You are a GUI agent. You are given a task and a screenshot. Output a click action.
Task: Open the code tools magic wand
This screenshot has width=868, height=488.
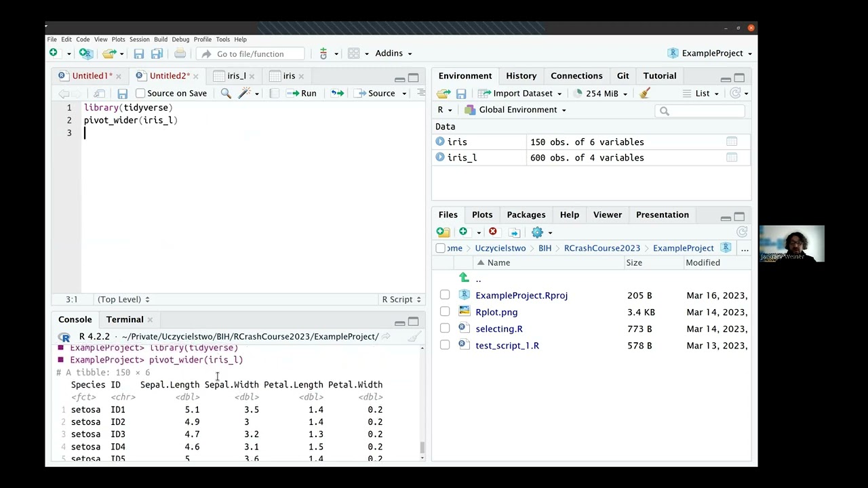(x=244, y=94)
